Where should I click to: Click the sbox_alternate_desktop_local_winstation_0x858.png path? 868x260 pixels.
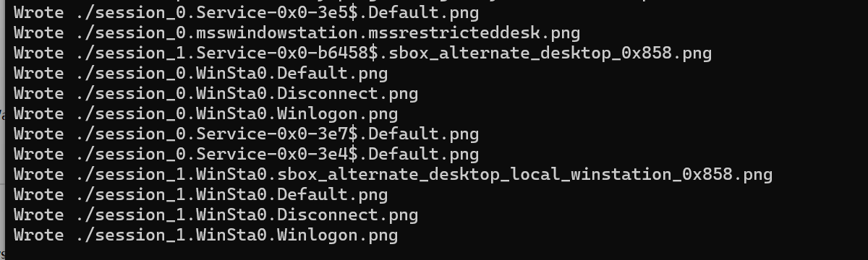[x=423, y=174]
